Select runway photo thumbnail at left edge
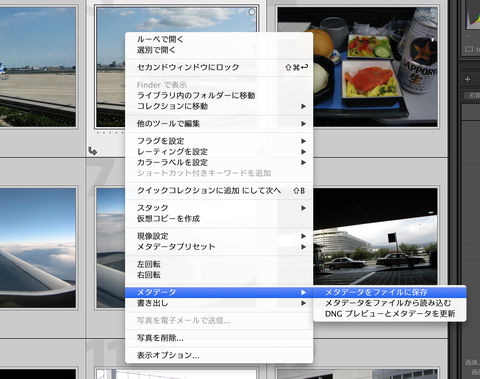Viewport: 480px width, 379px height. [x=38, y=67]
